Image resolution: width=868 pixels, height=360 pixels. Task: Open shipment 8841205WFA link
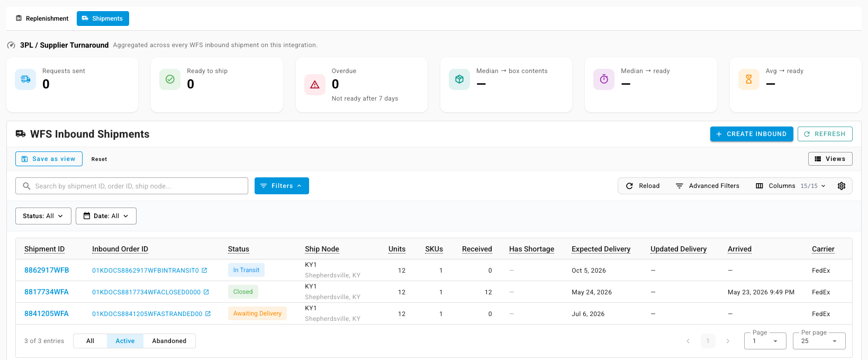click(x=47, y=314)
